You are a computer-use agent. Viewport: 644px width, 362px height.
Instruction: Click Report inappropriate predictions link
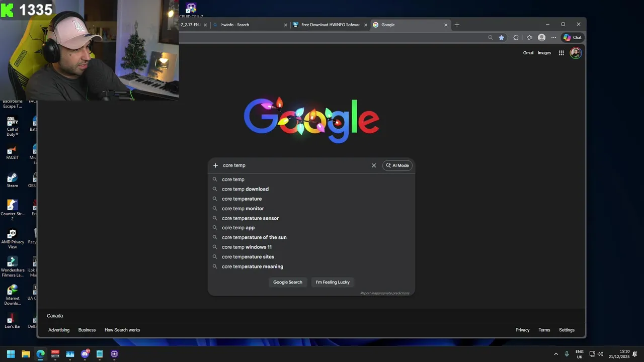pos(385,293)
